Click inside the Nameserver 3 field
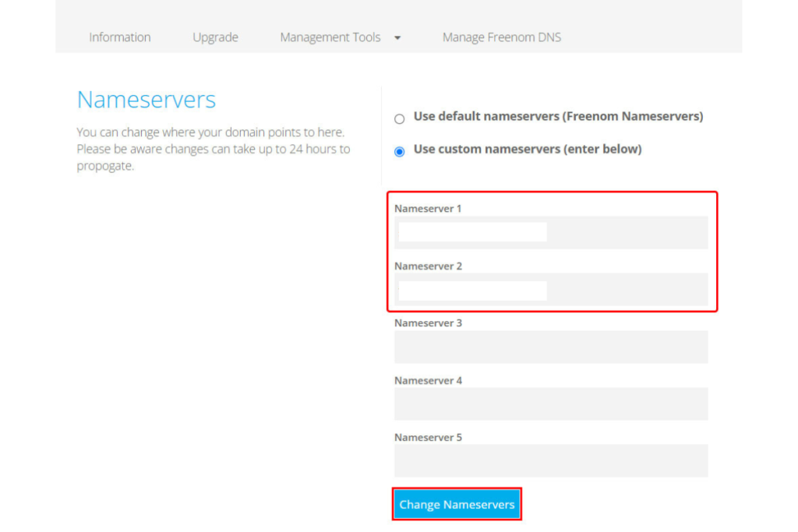Image resolution: width=798 pixels, height=532 pixels. click(x=550, y=347)
